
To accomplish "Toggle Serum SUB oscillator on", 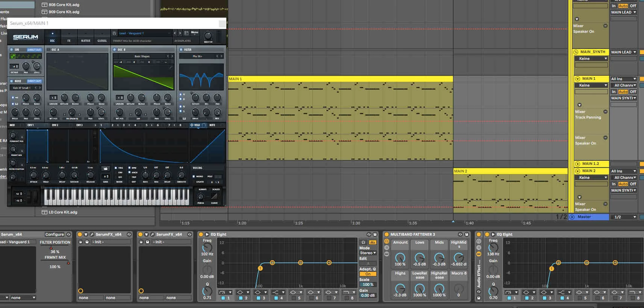I will 11,50.
